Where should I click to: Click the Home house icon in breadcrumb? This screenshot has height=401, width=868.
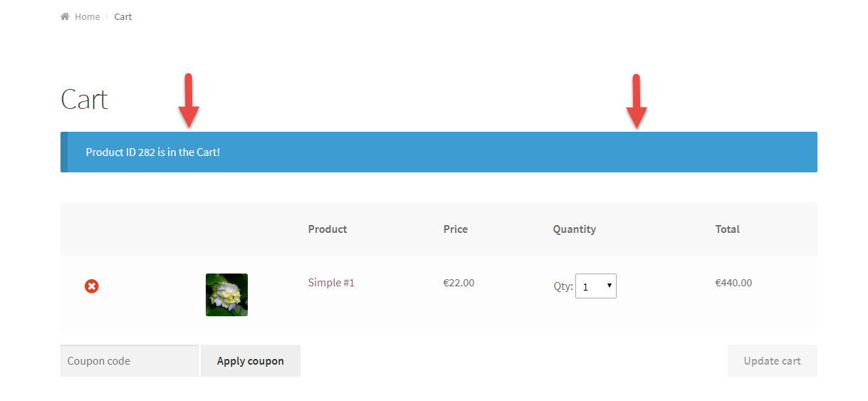point(65,16)
